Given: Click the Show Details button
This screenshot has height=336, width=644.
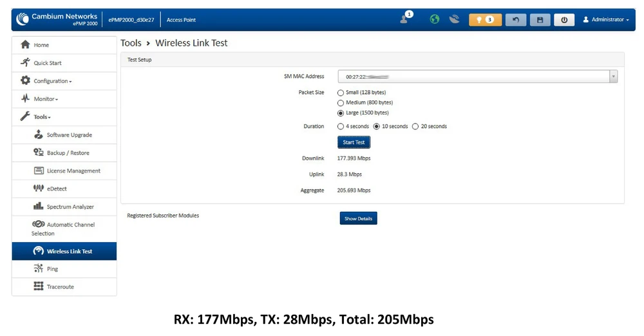Looking at the screenshot, I should [358, 219].
